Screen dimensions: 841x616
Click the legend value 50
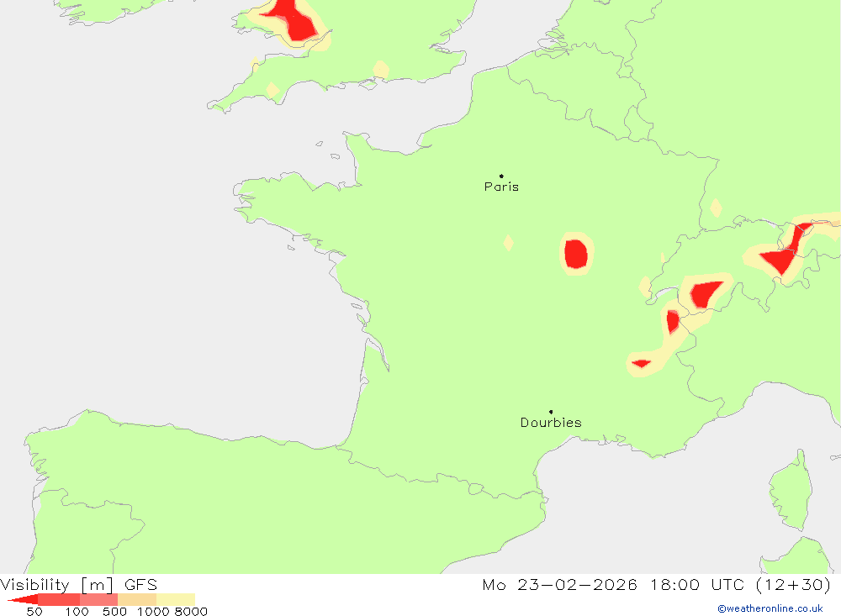click(x=34, y=611)
